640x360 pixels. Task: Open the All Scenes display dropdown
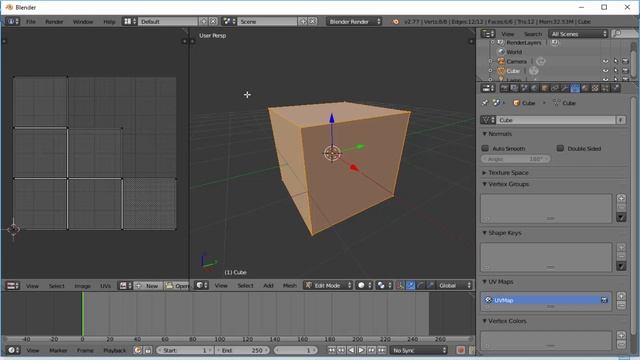click(579, 33)
